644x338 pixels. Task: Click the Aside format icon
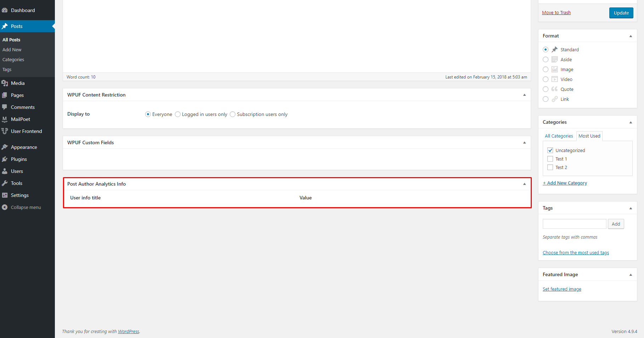[x=555, y=59]
